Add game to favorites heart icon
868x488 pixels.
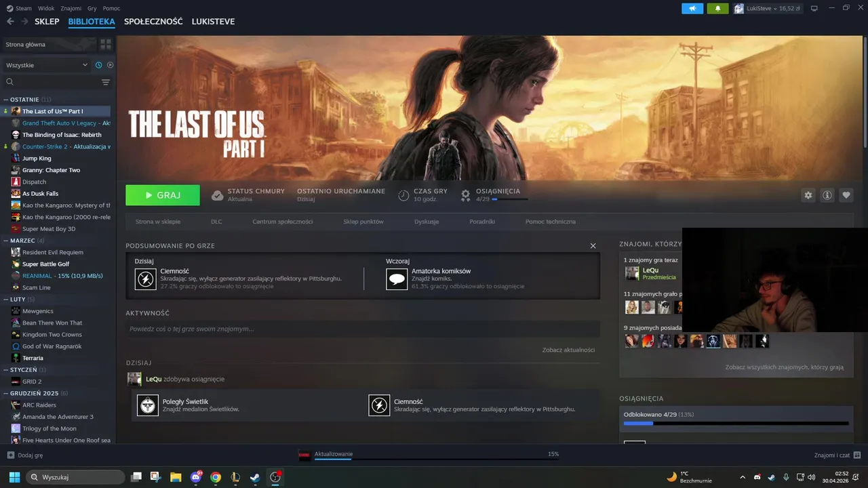[846, 195]
